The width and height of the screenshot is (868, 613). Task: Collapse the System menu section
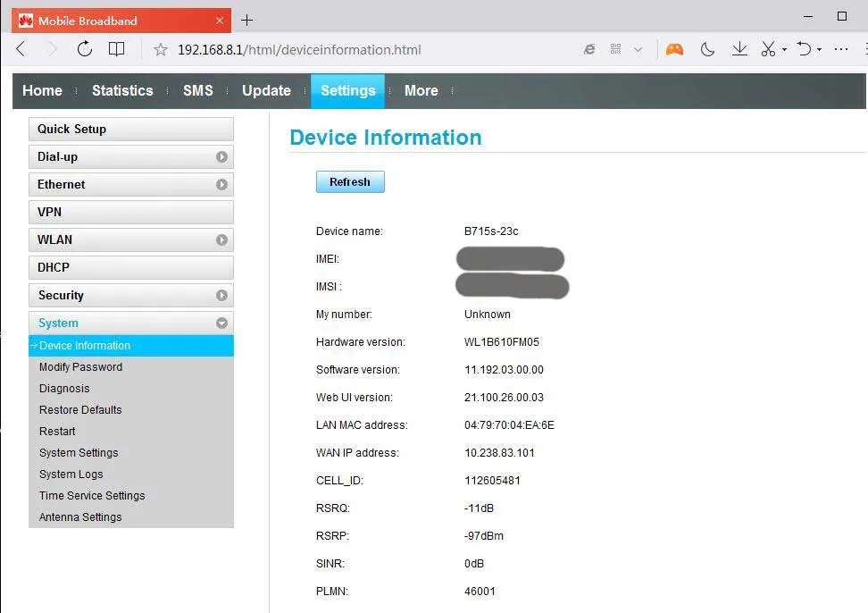(x=131, y=323)
